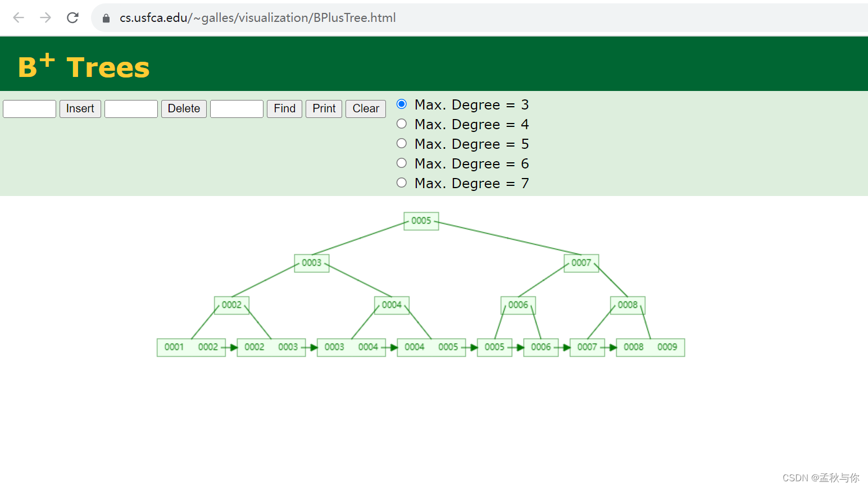Click the Clear button
The width and height of the screenshot is (868, 488).
[366, 108]
